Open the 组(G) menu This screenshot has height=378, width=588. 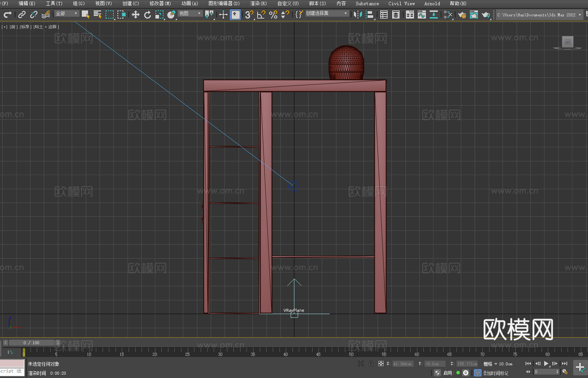pos(79,3)
